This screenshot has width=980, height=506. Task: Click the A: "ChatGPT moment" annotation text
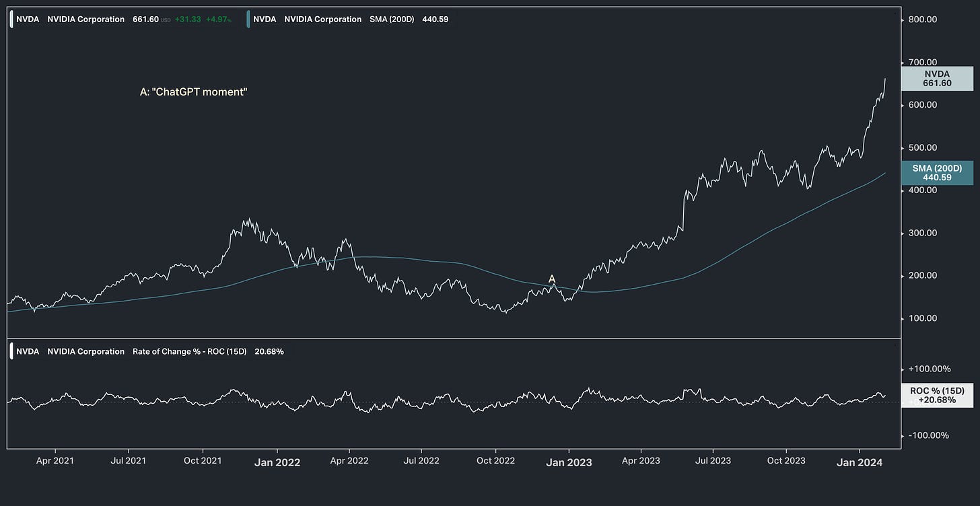194,92
